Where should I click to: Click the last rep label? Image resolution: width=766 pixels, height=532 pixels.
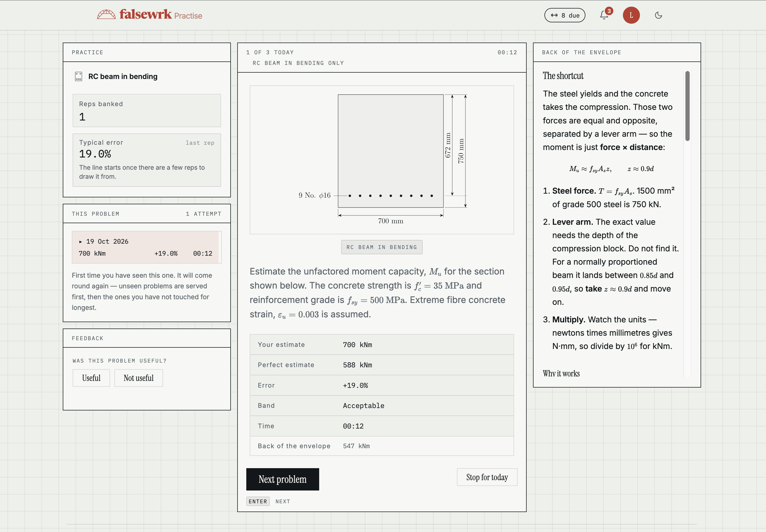point(200,143)
